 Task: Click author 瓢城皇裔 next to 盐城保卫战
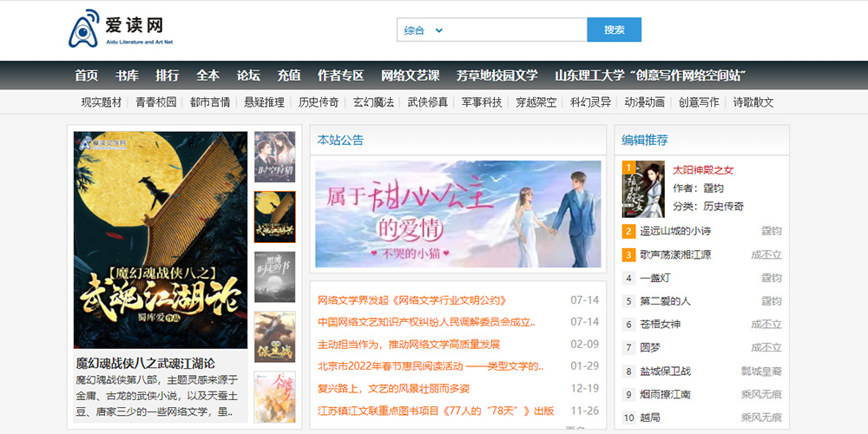pos(761,371)
